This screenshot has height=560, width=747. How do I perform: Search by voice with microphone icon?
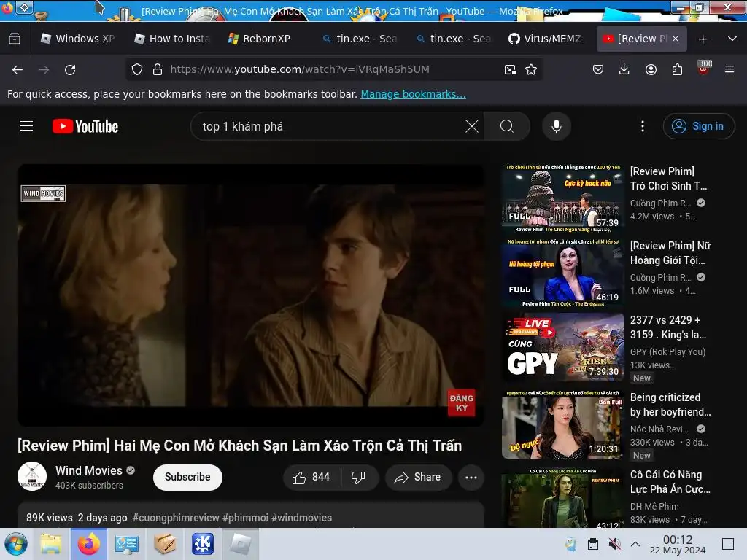(556, 126)
